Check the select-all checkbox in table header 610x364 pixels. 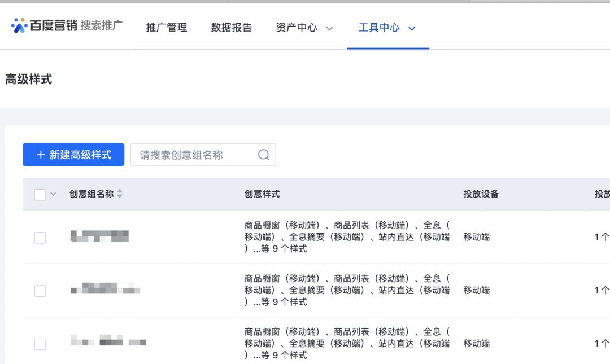pos(40,194)
